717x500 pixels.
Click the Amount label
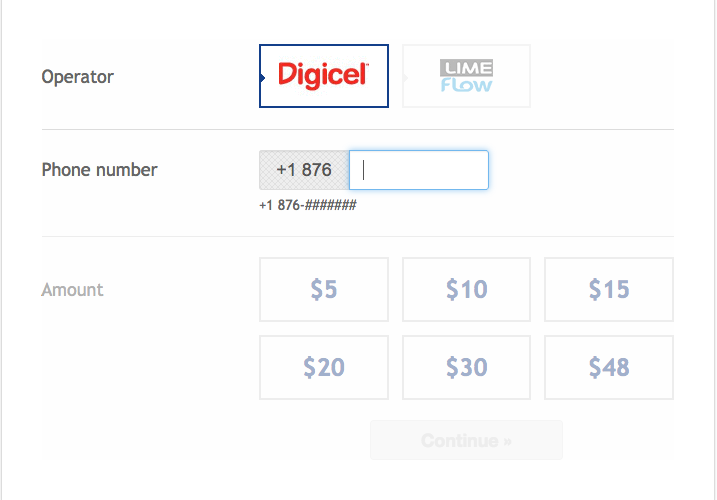(72, 290)
